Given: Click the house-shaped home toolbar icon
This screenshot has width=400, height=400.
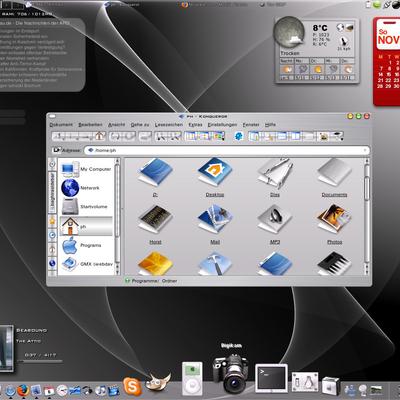Looking at the screenshot, I should click(x=100, y=136).
